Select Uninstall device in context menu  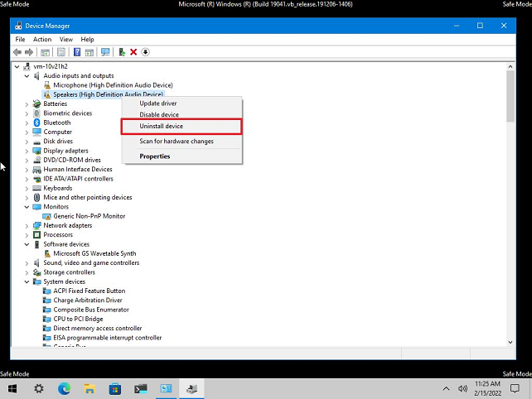tap(181, 127)
